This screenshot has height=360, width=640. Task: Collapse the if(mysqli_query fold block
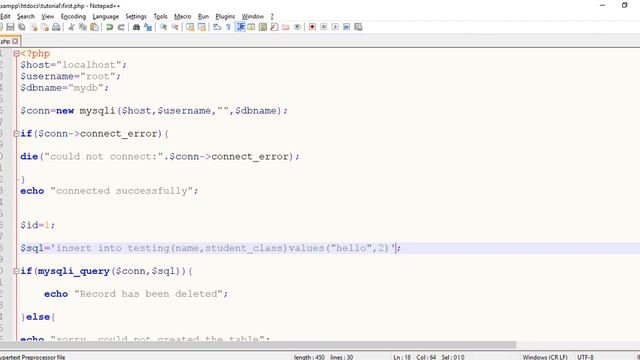coord(16,271)
